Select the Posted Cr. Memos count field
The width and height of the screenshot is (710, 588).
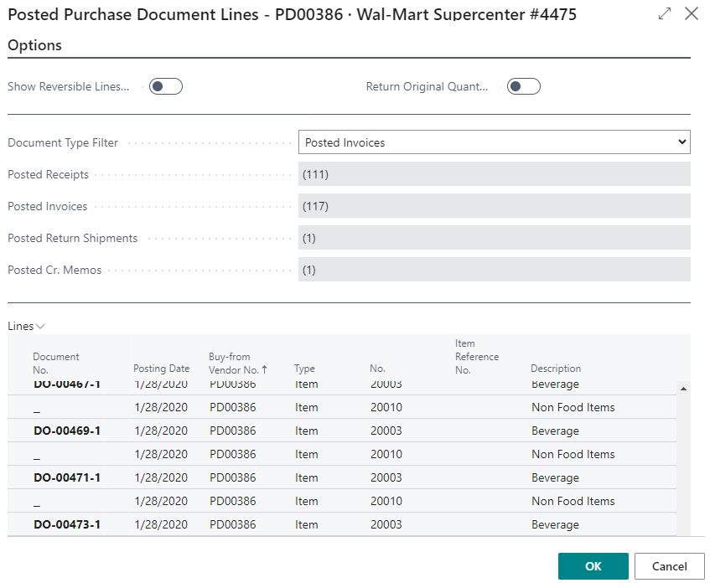(494, 270)
